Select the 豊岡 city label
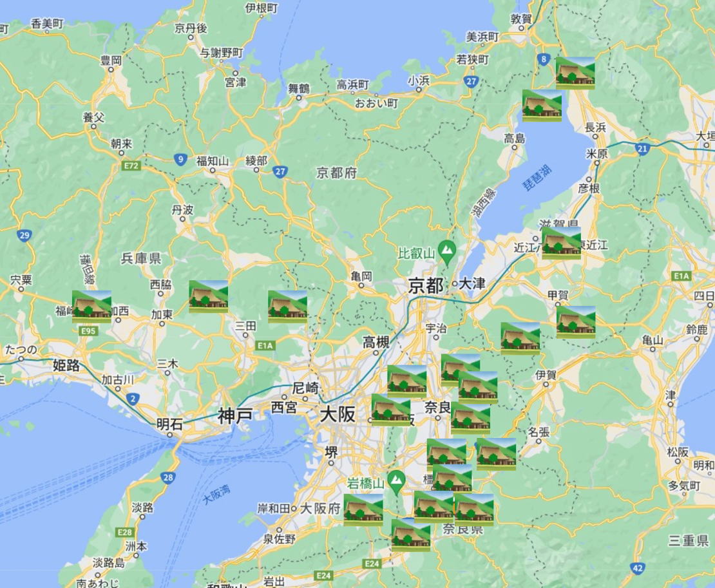Viewport: 715px width, 588px height. [x=111, y=60]
